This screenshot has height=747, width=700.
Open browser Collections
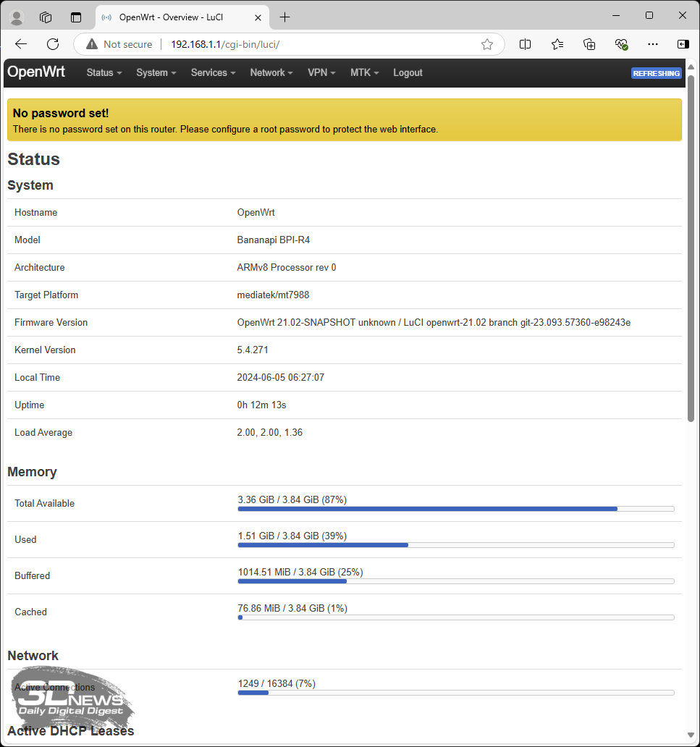(589, 44)
